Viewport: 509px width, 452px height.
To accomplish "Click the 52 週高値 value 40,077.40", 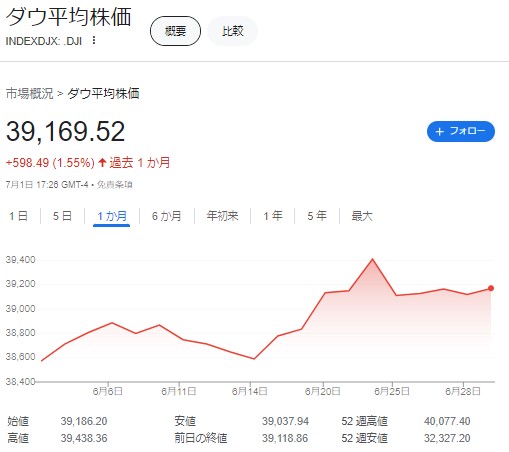I will [447, 421].
